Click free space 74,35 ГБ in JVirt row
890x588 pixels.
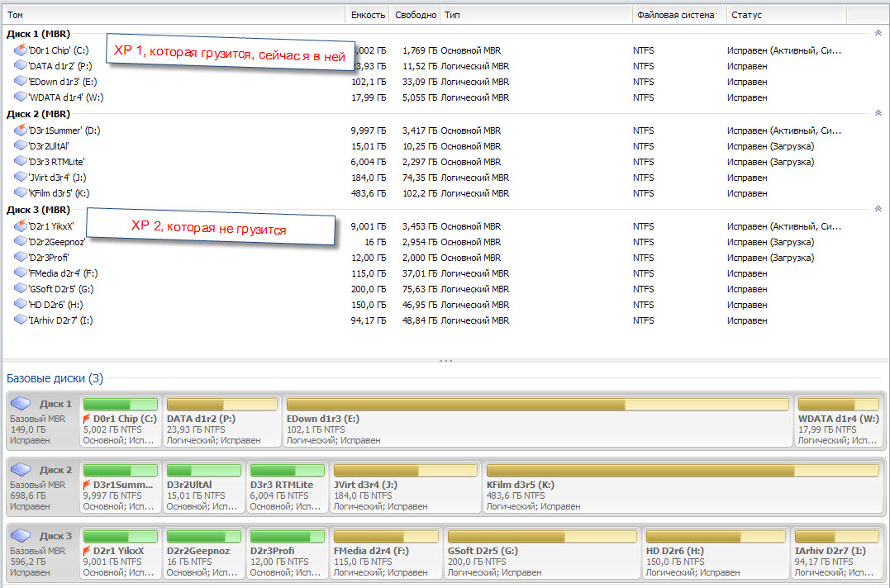(420, 178)
